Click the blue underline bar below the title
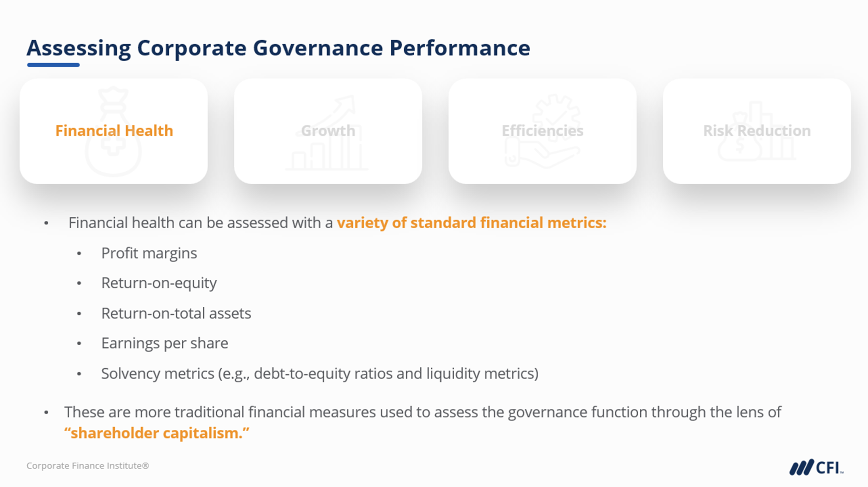 click(53, 65)
